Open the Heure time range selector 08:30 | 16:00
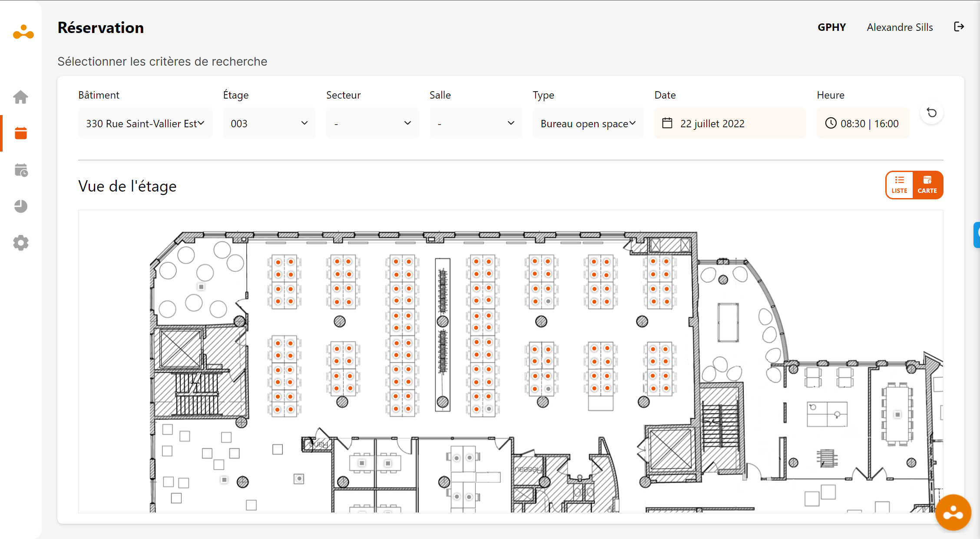The height and width of the screenshot is (539, 980). point(863,123)
